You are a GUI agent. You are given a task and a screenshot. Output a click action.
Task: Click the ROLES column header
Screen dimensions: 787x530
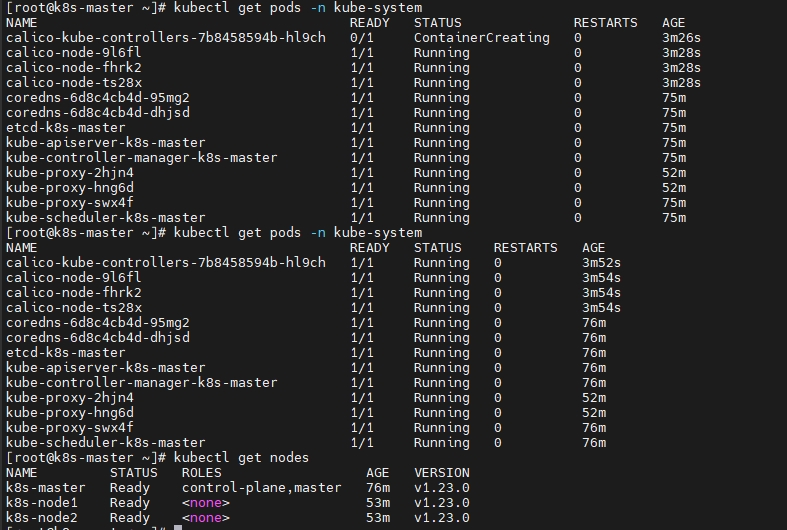click(x=201, y=473)
